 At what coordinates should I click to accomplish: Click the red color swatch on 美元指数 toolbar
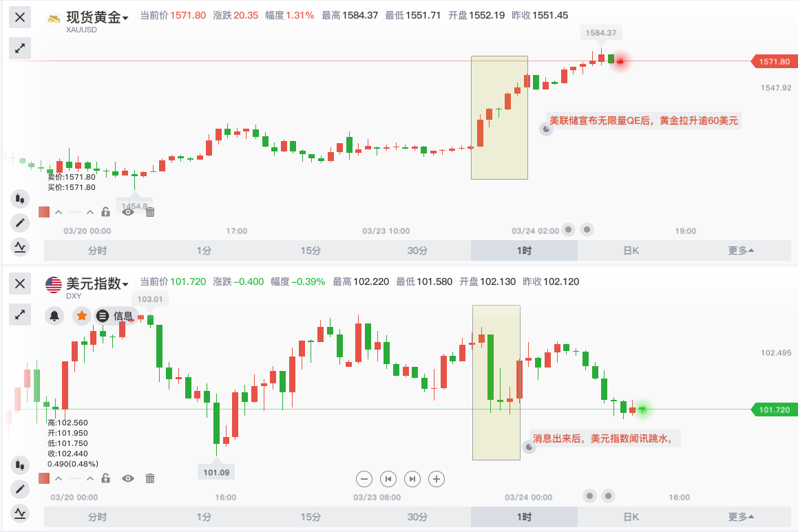(44, 478)
